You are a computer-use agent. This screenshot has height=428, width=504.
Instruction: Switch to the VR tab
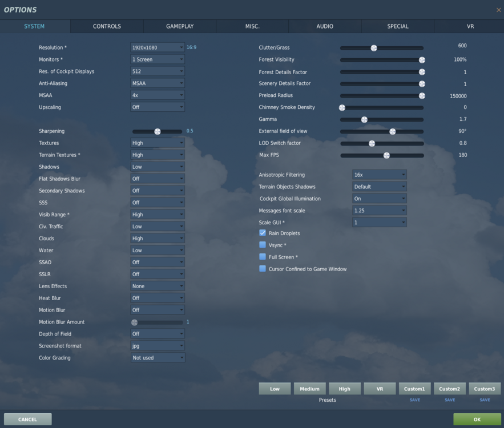(x=470, y=26)
